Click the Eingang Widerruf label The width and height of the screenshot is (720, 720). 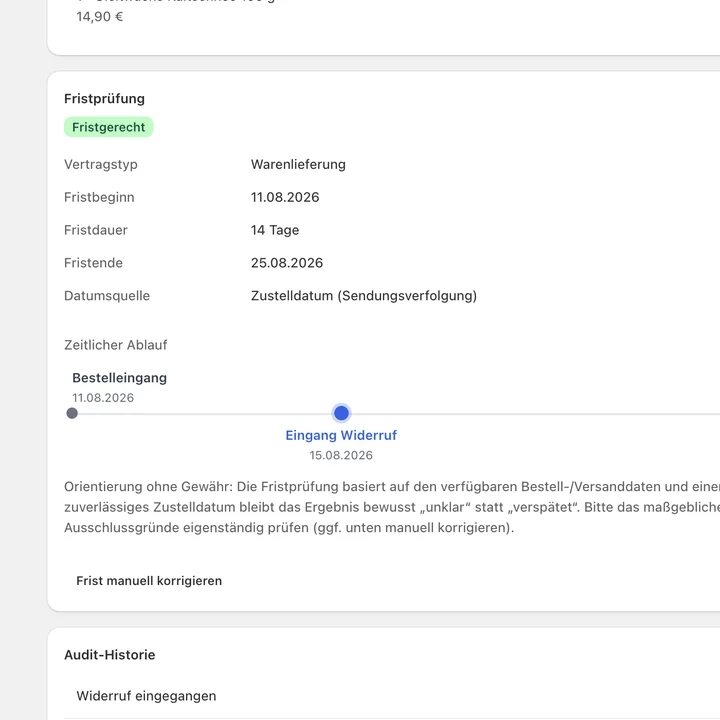tap(341, 435)
